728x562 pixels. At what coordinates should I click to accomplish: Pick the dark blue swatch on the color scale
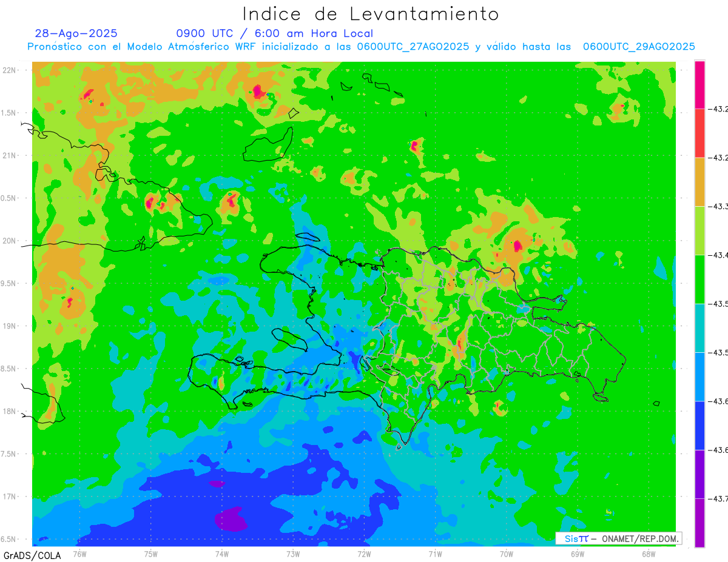click(x=699, y=425)
